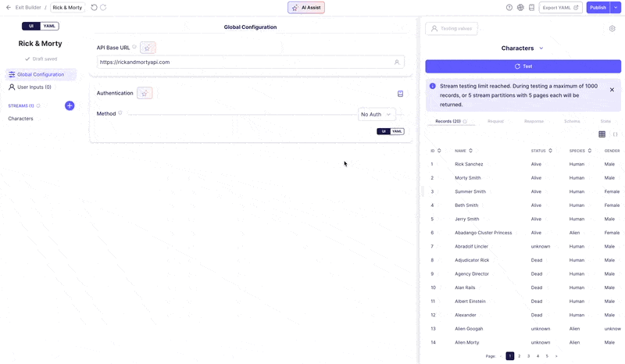Switch records to JSON braces view
Viewport: 625px width, 364px height.
[x=615, y=134]
